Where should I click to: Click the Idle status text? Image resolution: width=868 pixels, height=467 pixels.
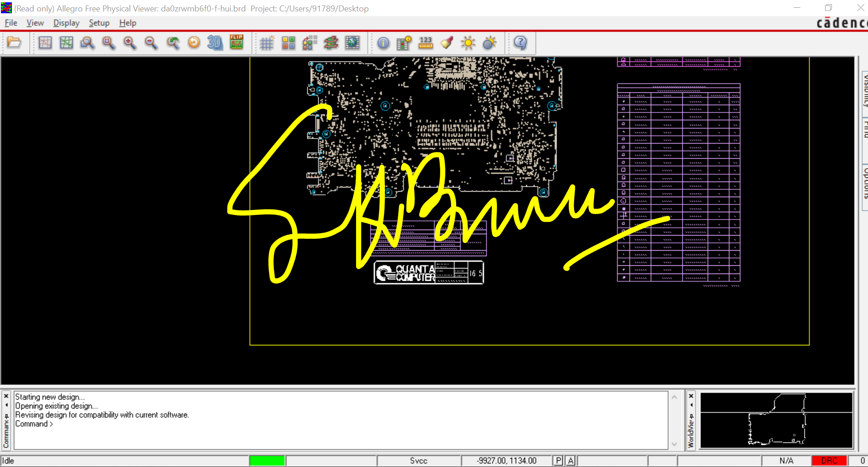pyautogui.click(x=8, y=461)
